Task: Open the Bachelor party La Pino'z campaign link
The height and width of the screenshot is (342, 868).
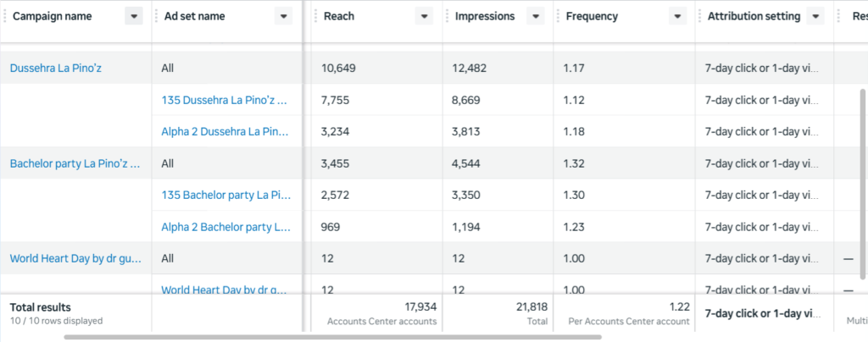Action: point(75,163)
